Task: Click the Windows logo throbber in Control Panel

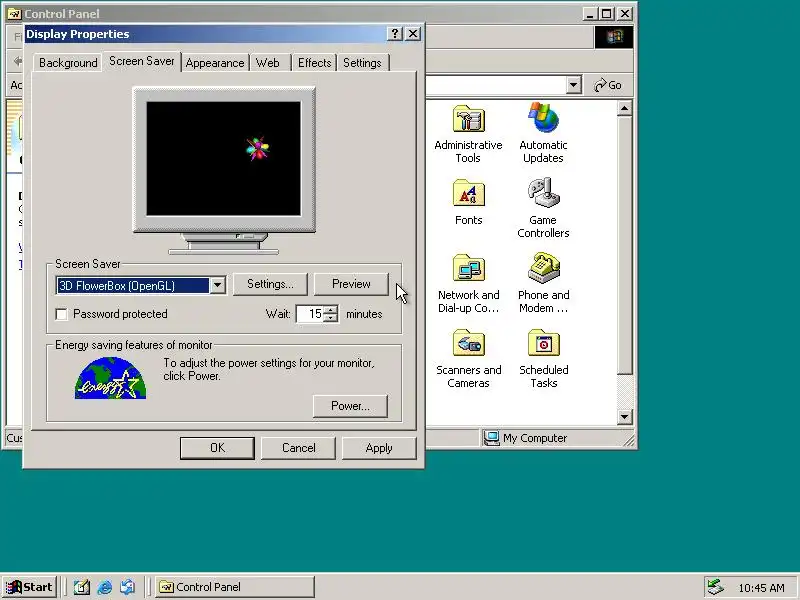Action: 614,37
